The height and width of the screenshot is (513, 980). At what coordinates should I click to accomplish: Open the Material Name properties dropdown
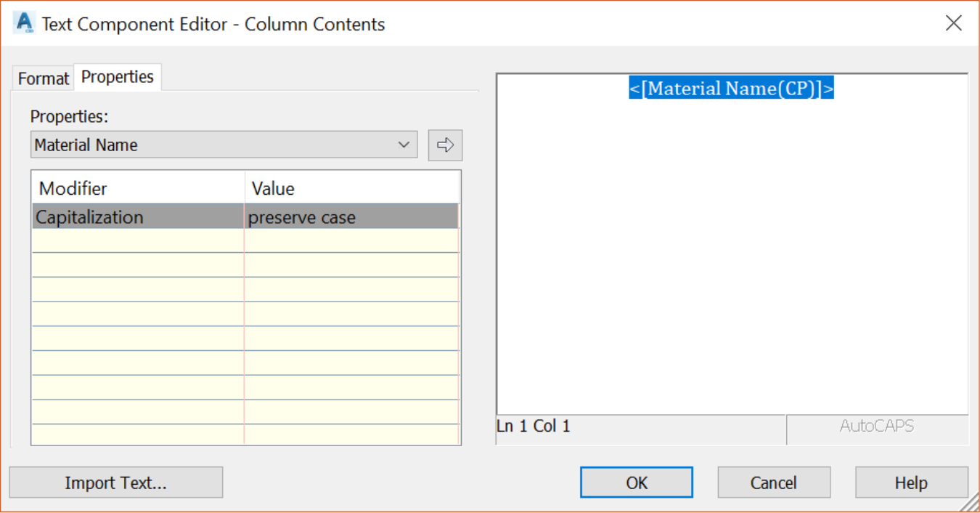point(224,145)
